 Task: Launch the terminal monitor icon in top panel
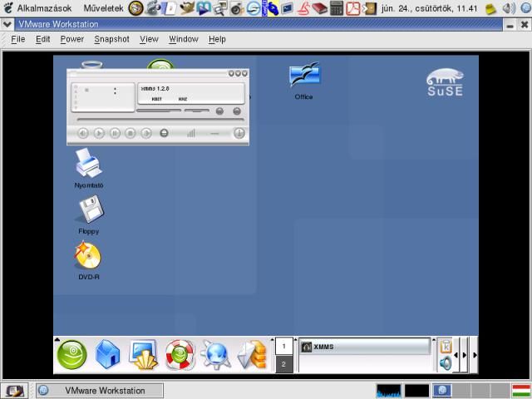288,8
